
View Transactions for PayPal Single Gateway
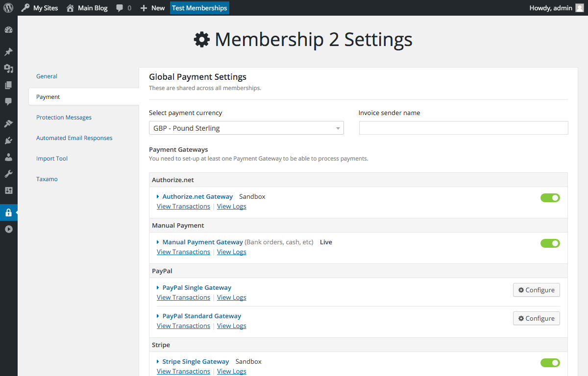[183, 298]
